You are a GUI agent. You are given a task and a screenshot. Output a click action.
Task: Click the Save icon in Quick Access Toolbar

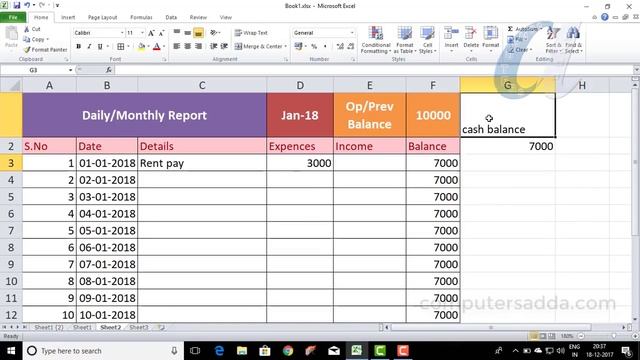[17, 5]
